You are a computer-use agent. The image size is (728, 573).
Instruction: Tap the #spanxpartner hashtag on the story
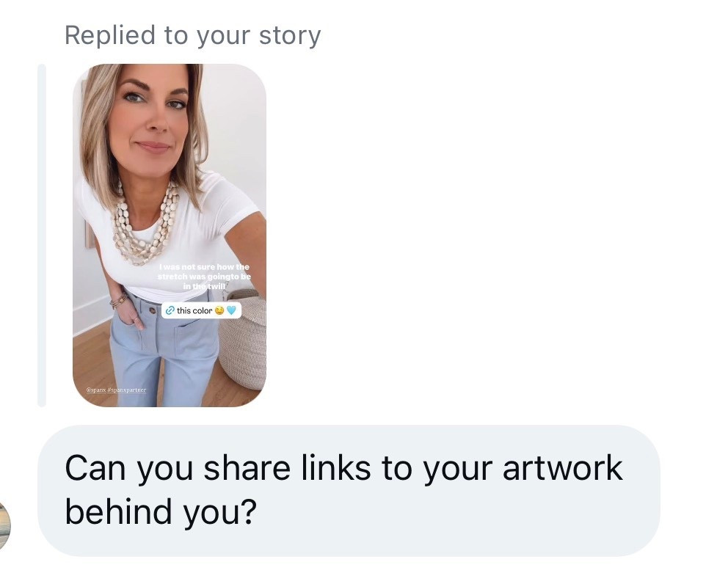click(x=128, y=390)
